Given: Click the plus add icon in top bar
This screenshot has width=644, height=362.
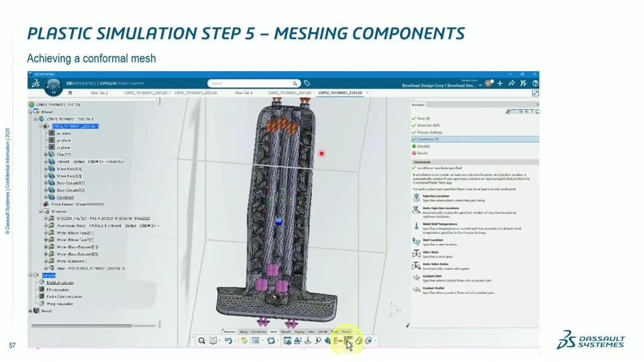Looking at the screenshot, I should (x=500, y=83).
